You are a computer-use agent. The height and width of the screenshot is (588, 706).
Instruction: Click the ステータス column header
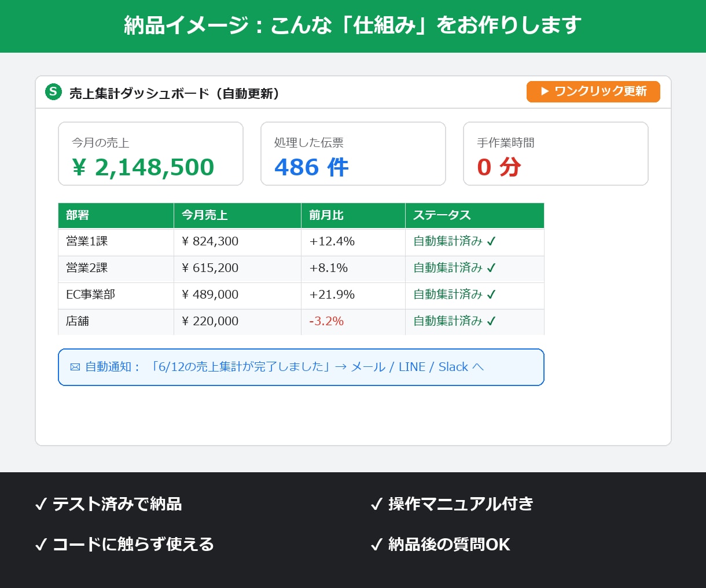[475, 215]
